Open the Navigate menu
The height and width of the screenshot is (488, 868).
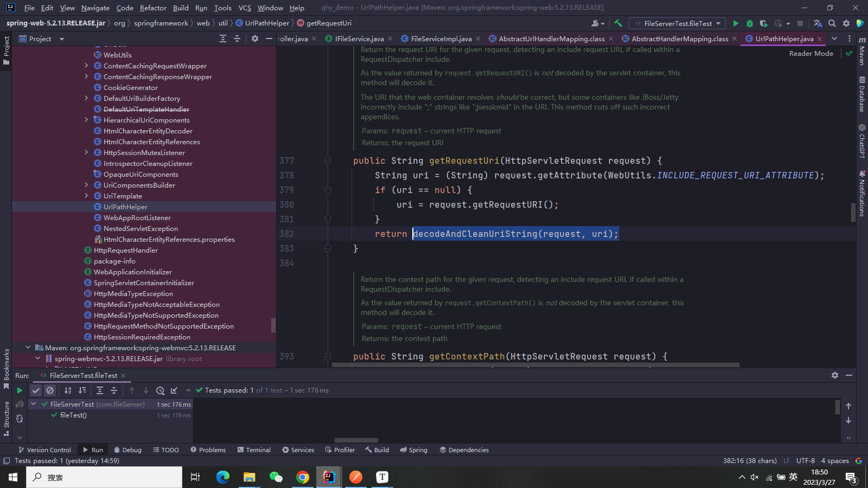[95, 8]
